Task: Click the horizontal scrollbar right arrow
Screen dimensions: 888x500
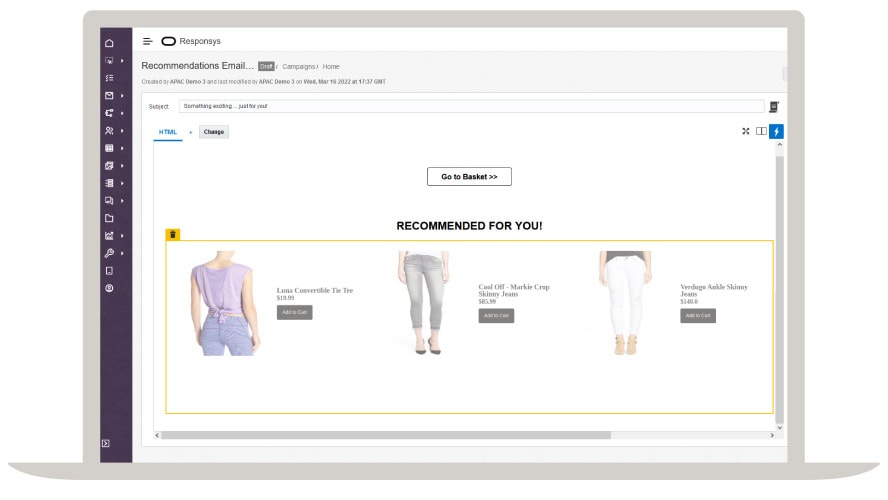Action: pyautogui.click(x=772, y=435)
